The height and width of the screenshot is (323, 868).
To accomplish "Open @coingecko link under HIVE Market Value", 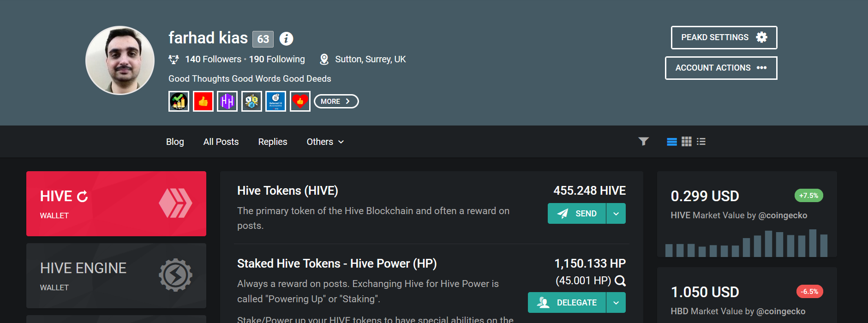I will (783, 215).
